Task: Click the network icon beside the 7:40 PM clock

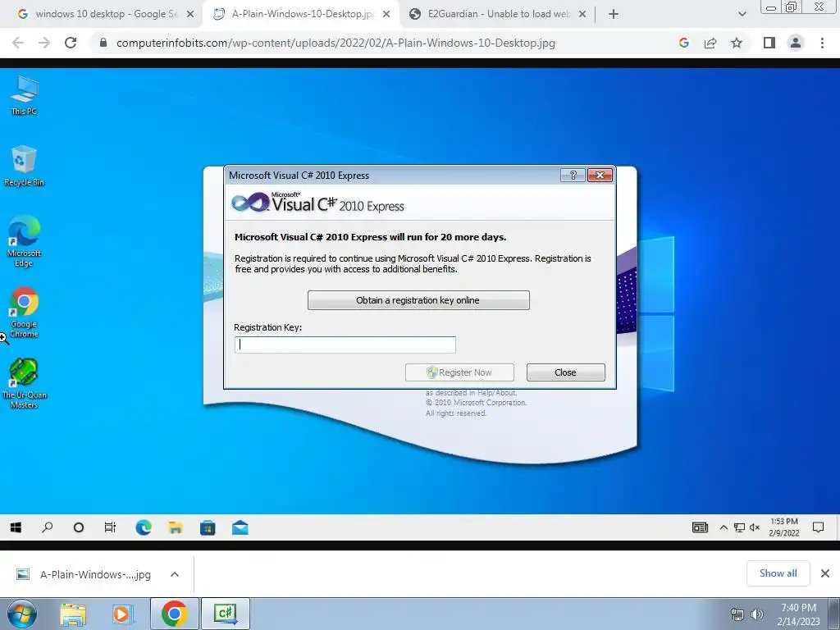Action: tap(737, 614)
